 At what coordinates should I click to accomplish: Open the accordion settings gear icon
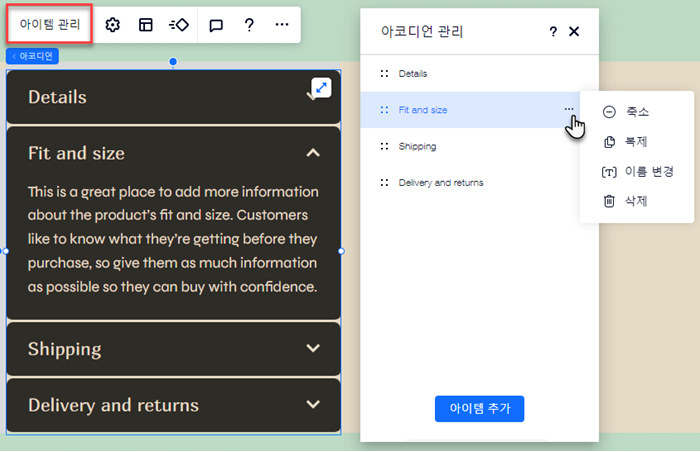coord(113,25)
